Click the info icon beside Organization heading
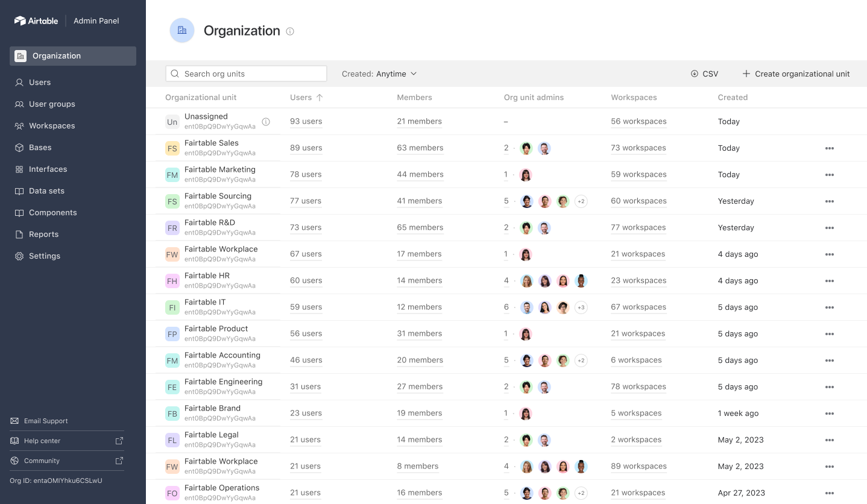Image resolution: width=867 pixels, height=504 pixels. click(x=290, y=31)
